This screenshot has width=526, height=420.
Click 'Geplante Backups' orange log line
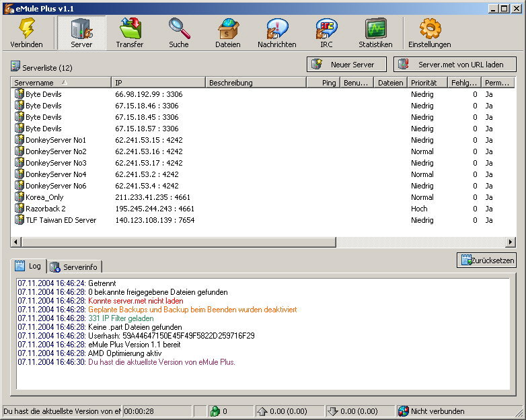click(192, 310)
